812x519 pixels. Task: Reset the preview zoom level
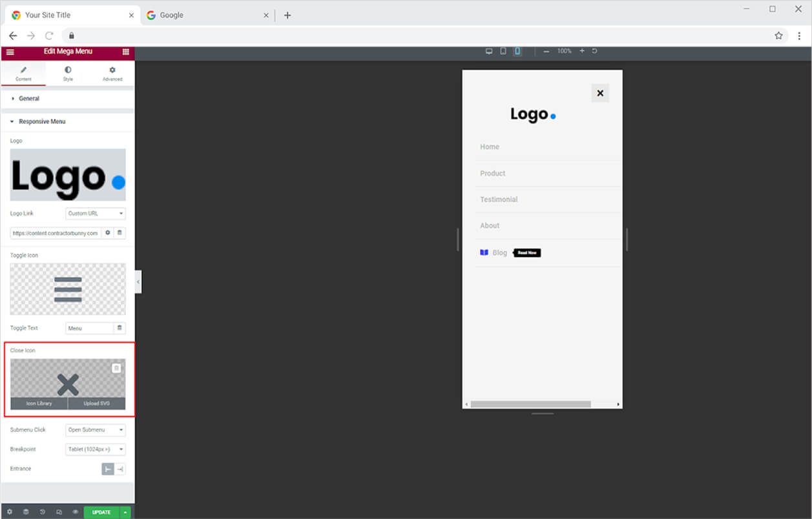click(594, 51)
